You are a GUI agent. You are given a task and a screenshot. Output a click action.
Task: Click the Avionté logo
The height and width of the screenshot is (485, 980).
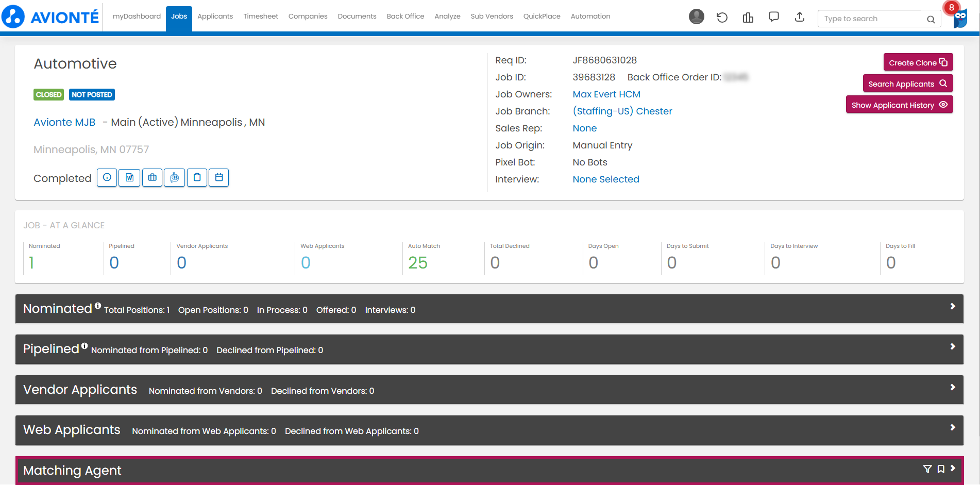pos(50,16)
